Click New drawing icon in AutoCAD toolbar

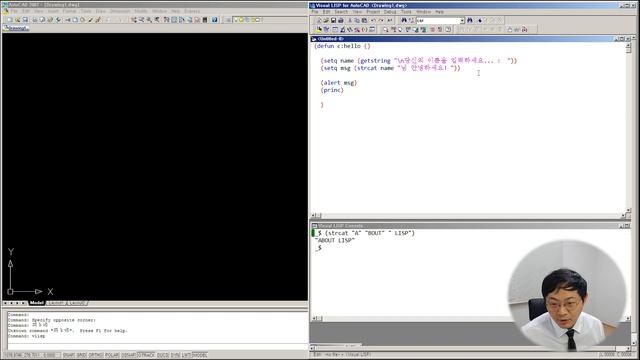(x=10, y=20)
